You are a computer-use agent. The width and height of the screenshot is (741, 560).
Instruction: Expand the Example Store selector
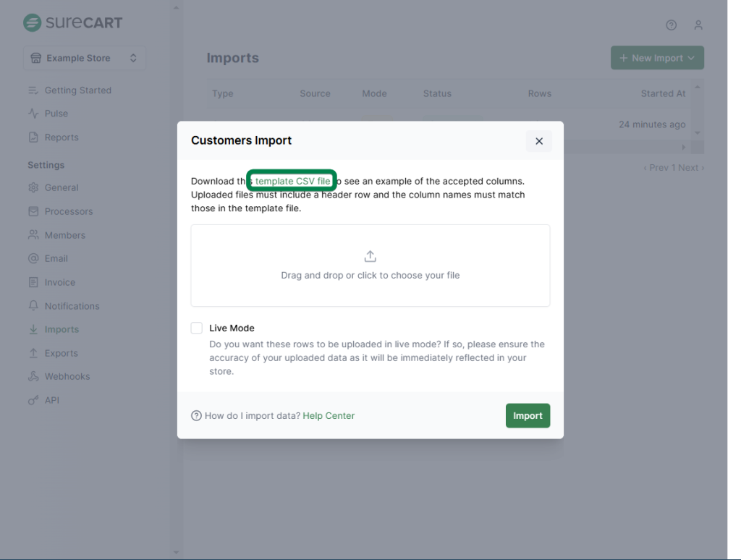tap(85, 58)
